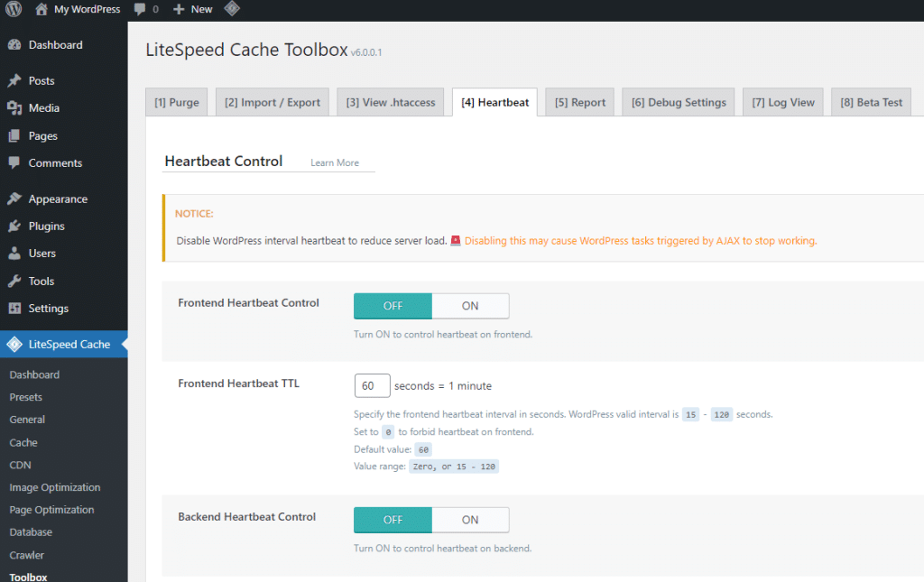Click the Dashboard gauge icon in sidebar
This screenshot has height=582, width=924.
(14, 45)
